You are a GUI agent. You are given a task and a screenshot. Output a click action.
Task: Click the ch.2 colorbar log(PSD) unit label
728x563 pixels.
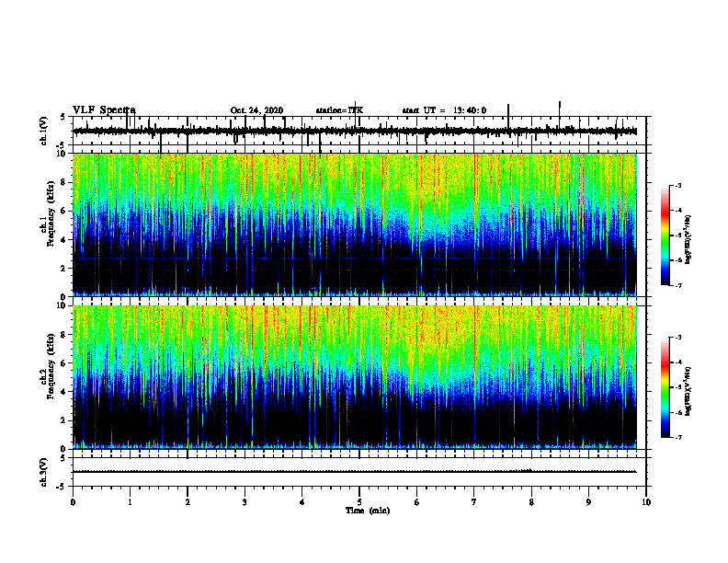pos(688,391)
